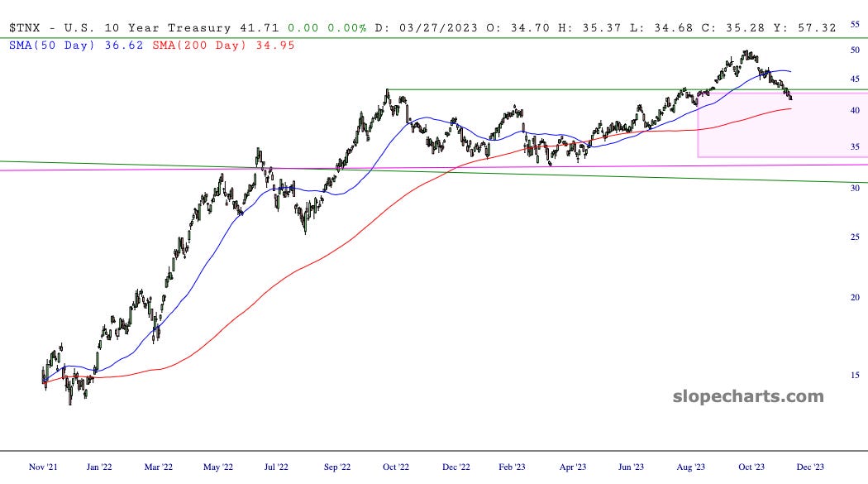Click the high value H: 35.37
868x484 pixels.
coord(590,27)
